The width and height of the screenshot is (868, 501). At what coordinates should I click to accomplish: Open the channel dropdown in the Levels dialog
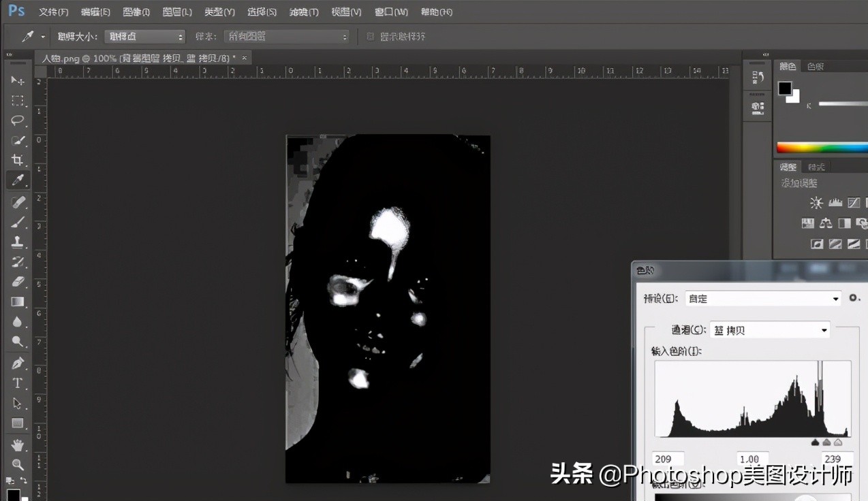coord(769,329)
